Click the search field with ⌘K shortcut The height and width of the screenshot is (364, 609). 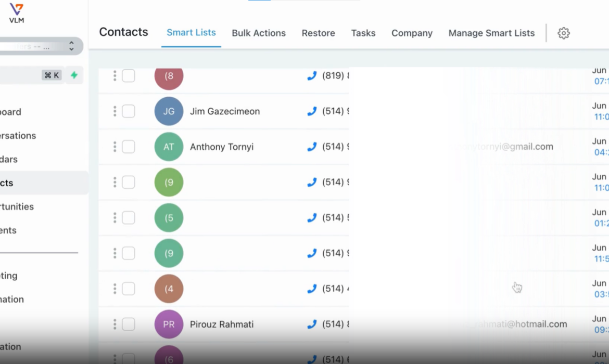point(21,75)
